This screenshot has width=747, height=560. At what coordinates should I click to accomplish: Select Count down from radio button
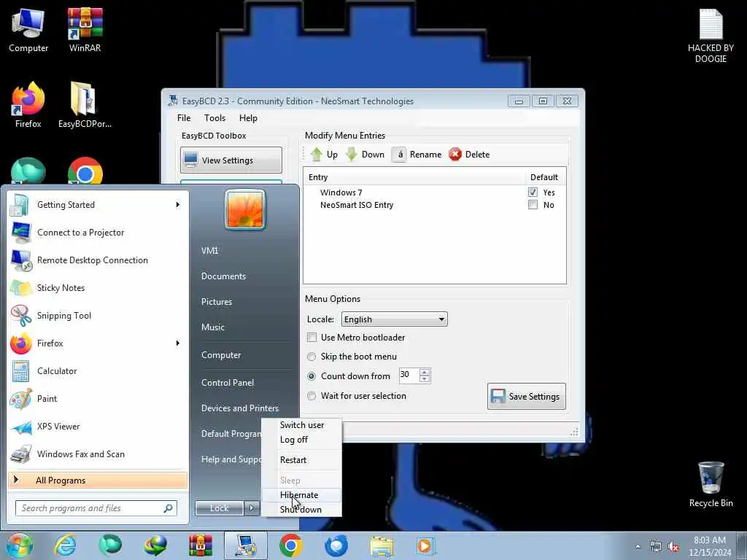pos(311,376)
